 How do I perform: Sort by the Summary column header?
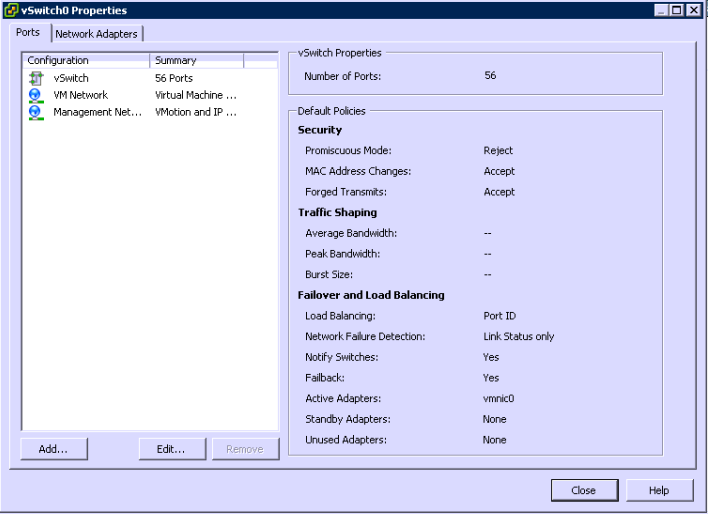(x=196, y=61)
